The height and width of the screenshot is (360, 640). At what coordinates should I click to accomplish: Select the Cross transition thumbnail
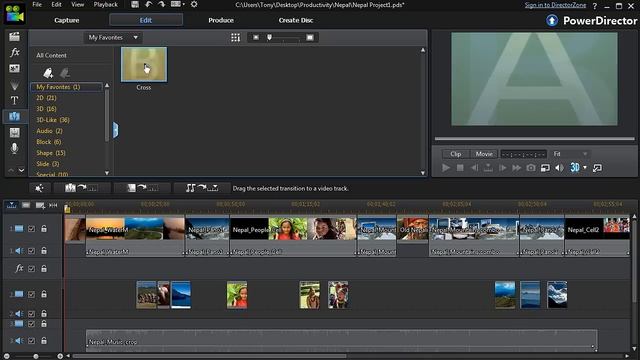144,64
